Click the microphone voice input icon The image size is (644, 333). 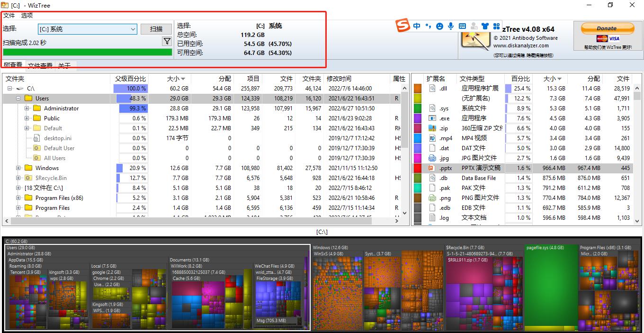[451, 26]
